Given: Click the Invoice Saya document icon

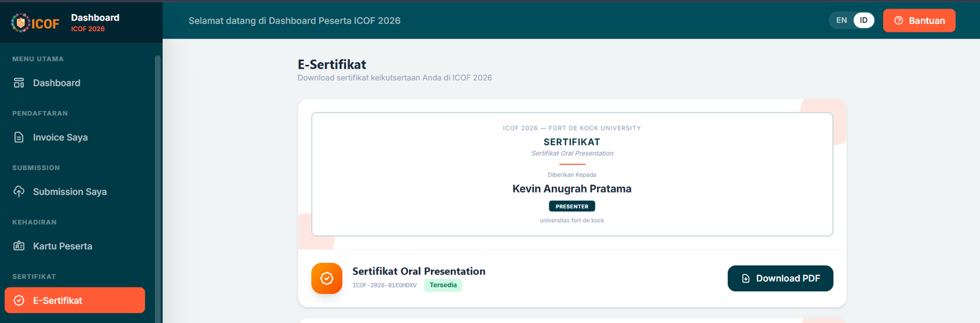Looking at the screenshot, I should coord(19,137).
